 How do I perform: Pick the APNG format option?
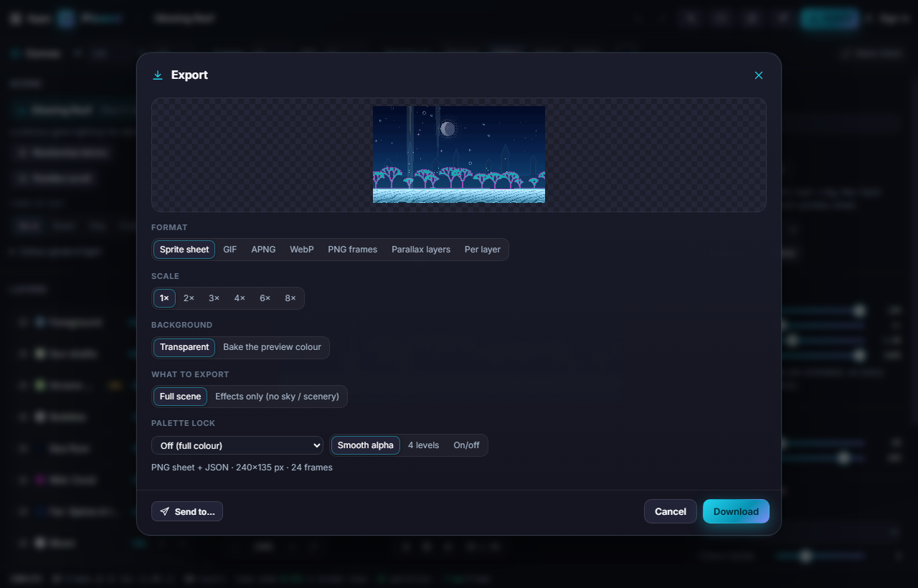[x=263, y=250]
